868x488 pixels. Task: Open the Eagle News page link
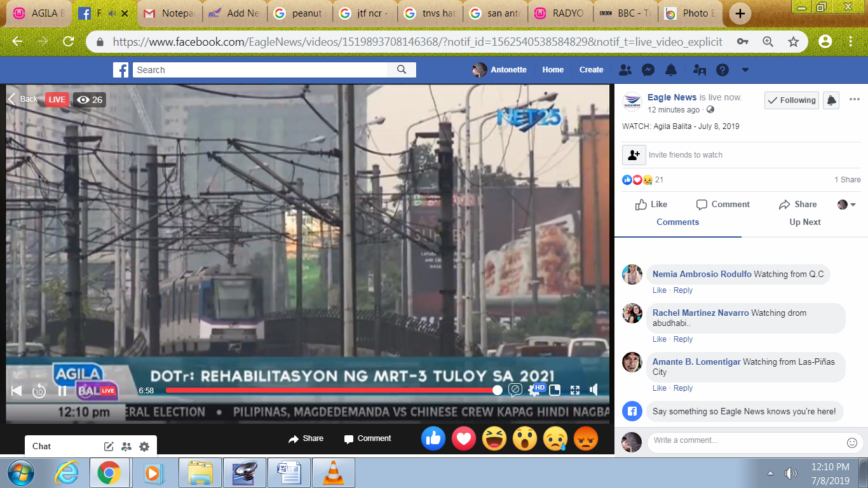[672, 97]
